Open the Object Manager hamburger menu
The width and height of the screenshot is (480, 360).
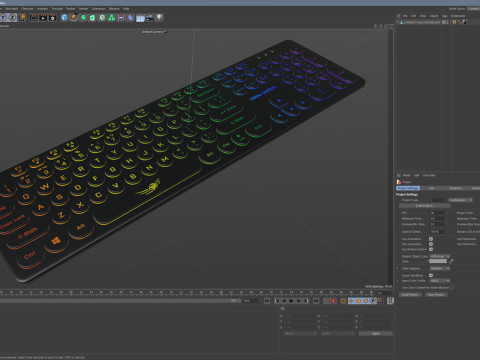(x=398, y=16)
